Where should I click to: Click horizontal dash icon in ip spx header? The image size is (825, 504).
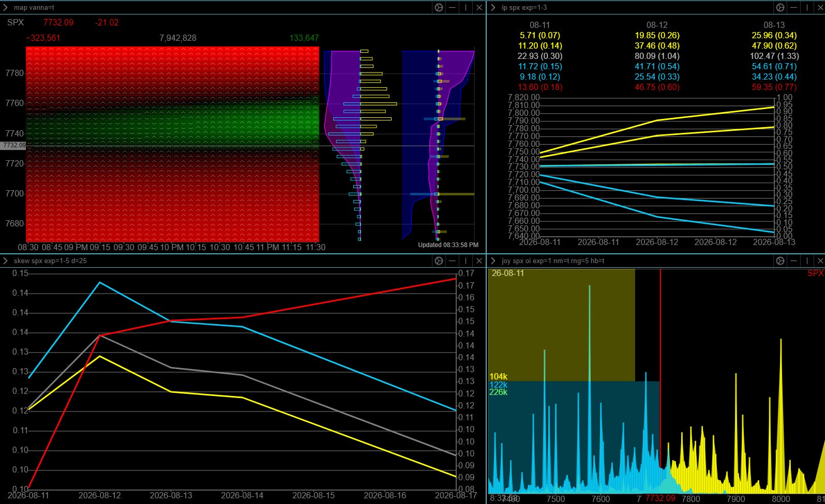(793, 7)
